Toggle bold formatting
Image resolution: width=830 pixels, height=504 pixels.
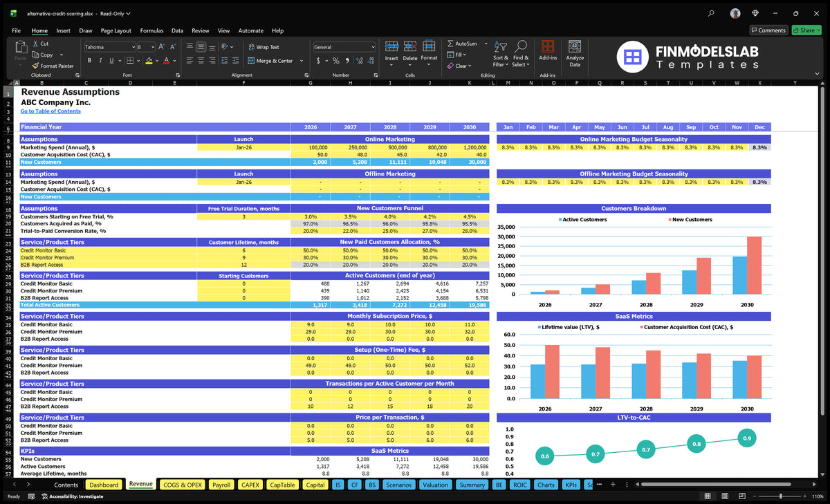(89, 61)
